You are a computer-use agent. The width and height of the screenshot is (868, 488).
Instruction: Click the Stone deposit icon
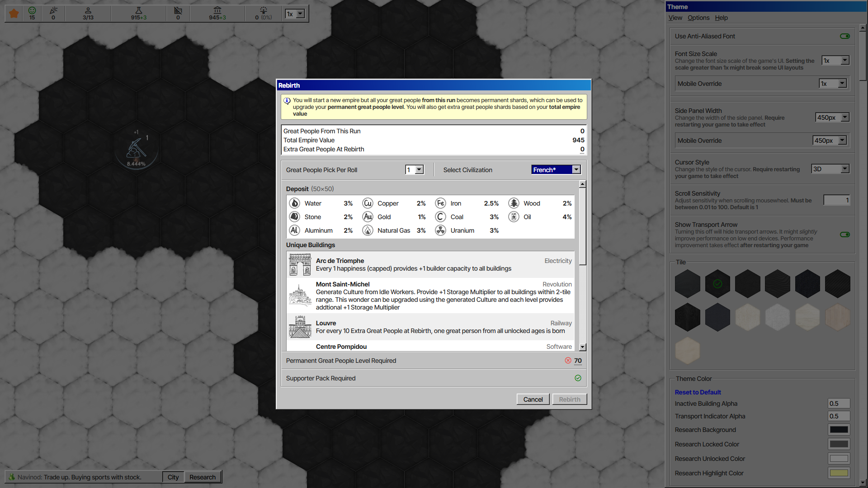[x=295, y=217]
